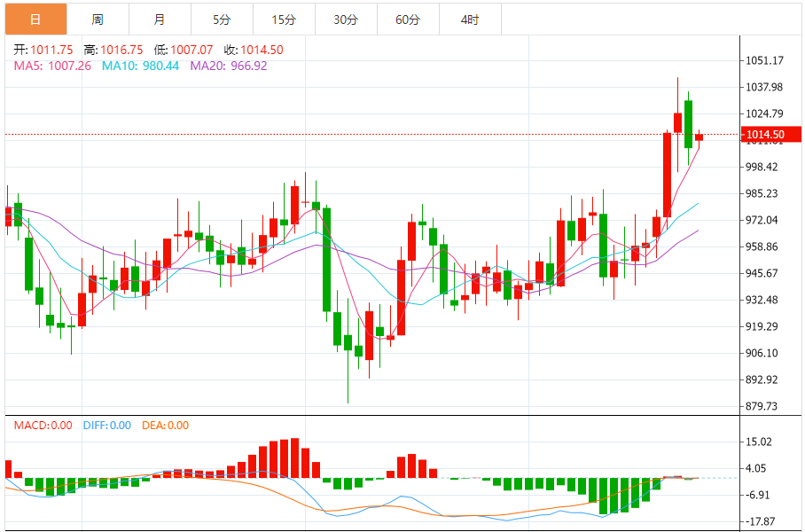Open the 30分 timeframe tab
805x532 pixels.
point(347,20)
